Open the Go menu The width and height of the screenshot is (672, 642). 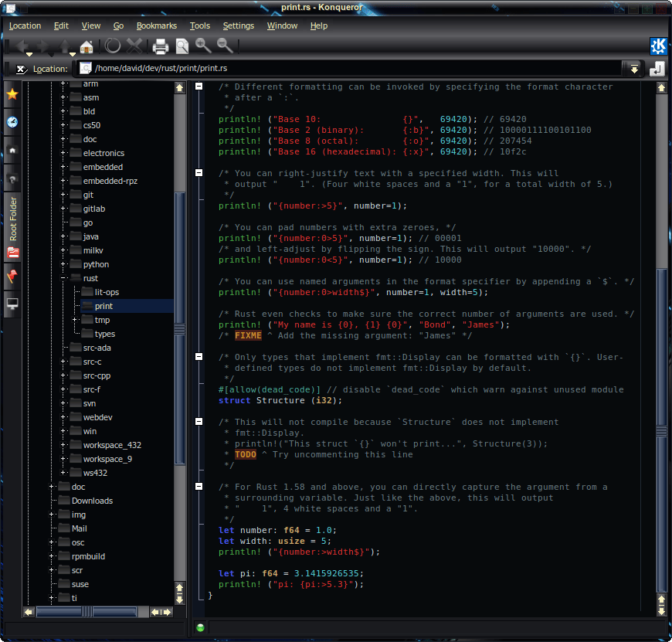point(118,25)
